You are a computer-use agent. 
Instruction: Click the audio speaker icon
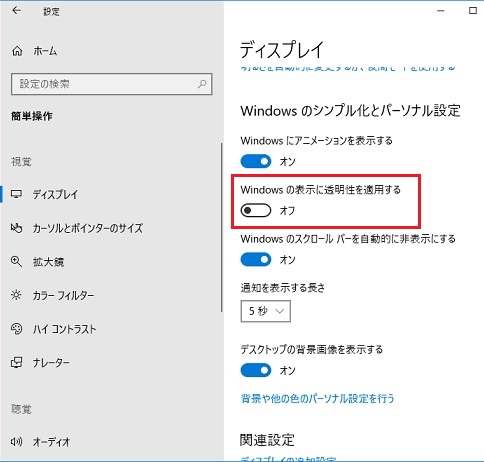[x=17, y=442]
